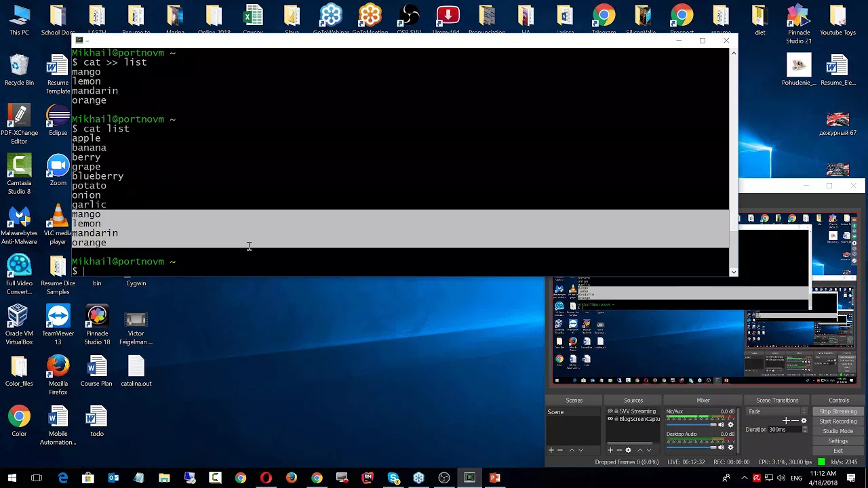Unlock the SVV Streaming source lock icon
Image resolution: width=868 pixels, height=488 pixels.
tap(616, 411)
